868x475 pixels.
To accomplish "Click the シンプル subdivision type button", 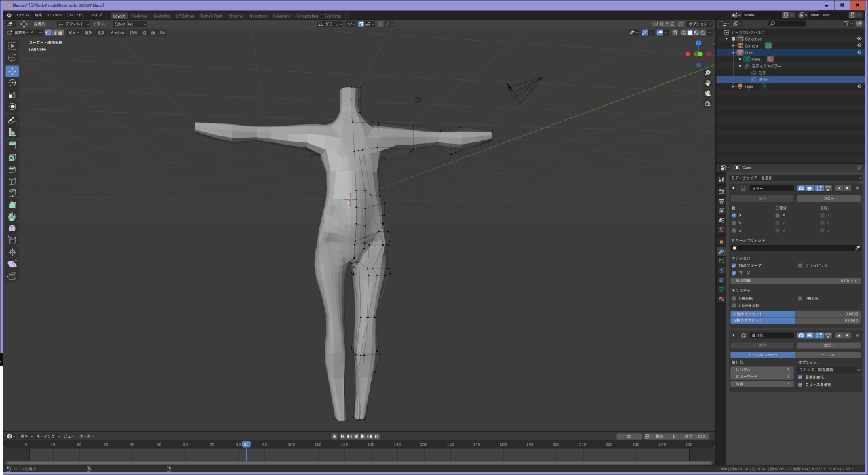I will (828, 355).
